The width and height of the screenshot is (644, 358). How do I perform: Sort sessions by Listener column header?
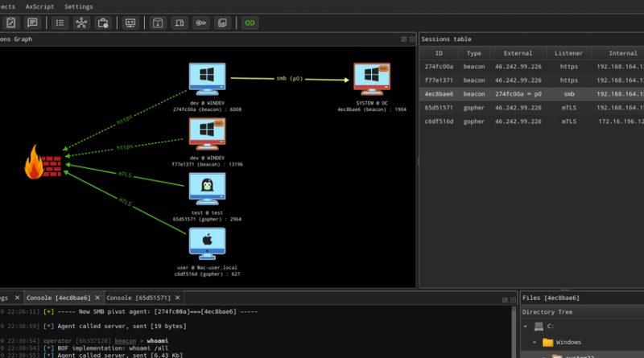coord(568,53)
